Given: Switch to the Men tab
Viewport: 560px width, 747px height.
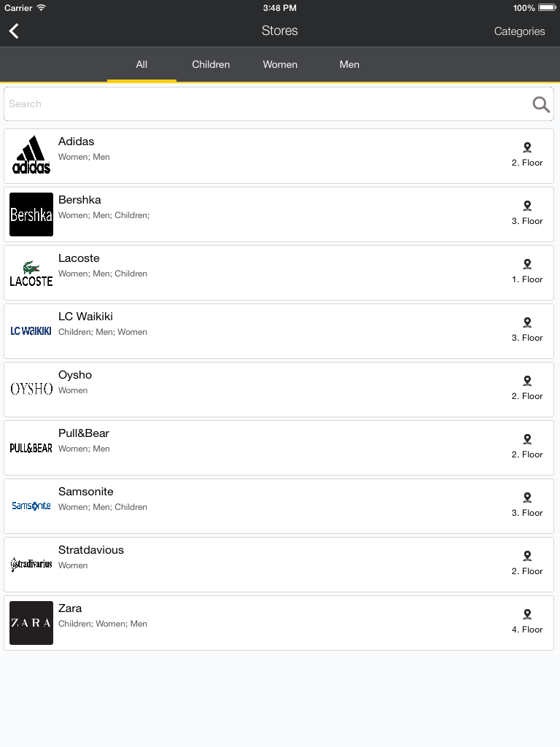Looking at the screenshot, I should [349, 64].
